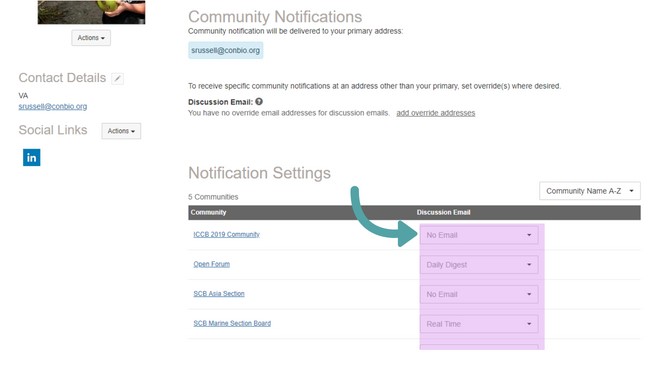This screenshot has width=672, height=365.
Task: Open the SCB Marine Section Board link
Action: point(232,323)
